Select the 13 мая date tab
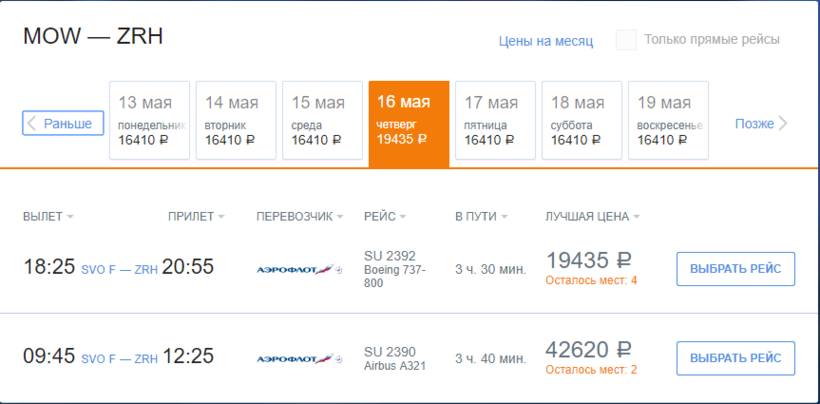The width and height of the screenshot is (820, 404). [x=149, y=121]
